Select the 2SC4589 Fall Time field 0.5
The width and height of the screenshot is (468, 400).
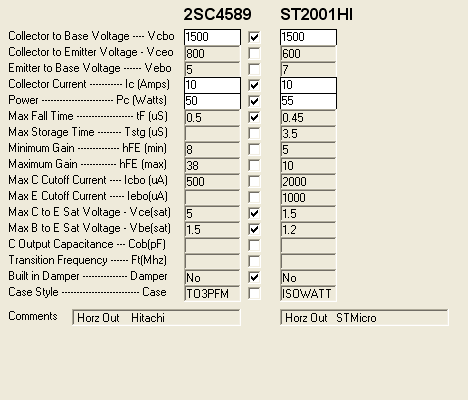point(212,117)
